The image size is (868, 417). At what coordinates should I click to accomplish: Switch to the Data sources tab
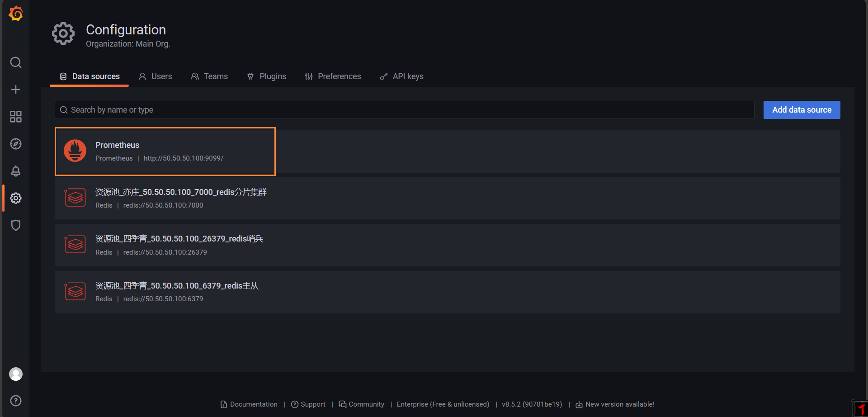click(x=90, y=76)
